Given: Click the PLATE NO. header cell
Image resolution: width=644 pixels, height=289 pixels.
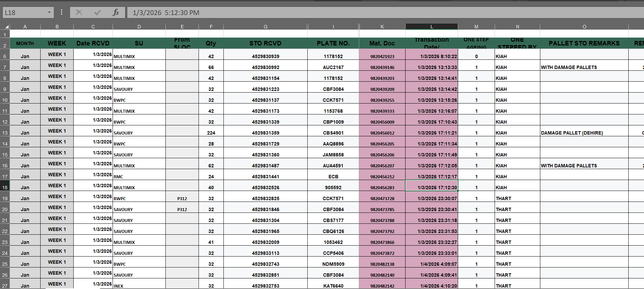Looking at the screenshot, I should tap(333, 43).
